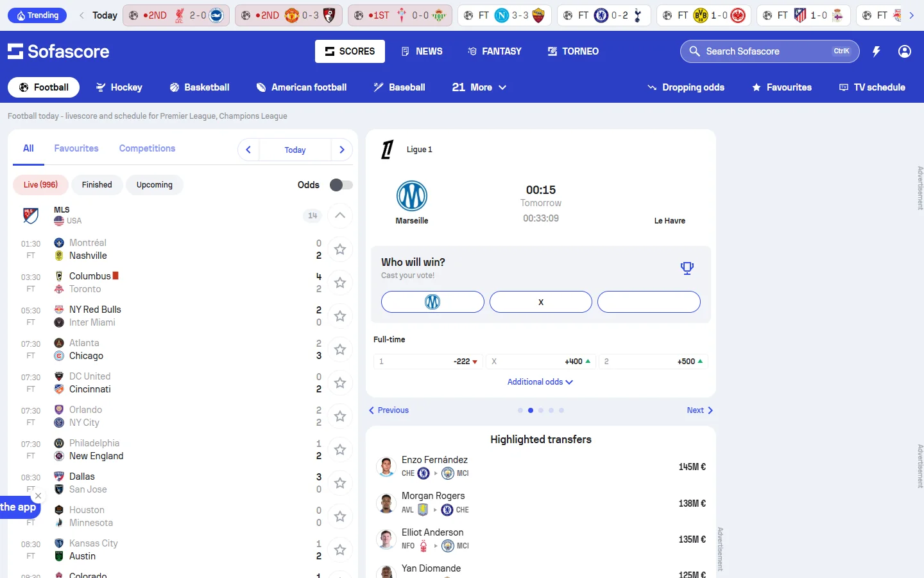
Task: Open the Today date picker
Action: [x=295, y=150]
